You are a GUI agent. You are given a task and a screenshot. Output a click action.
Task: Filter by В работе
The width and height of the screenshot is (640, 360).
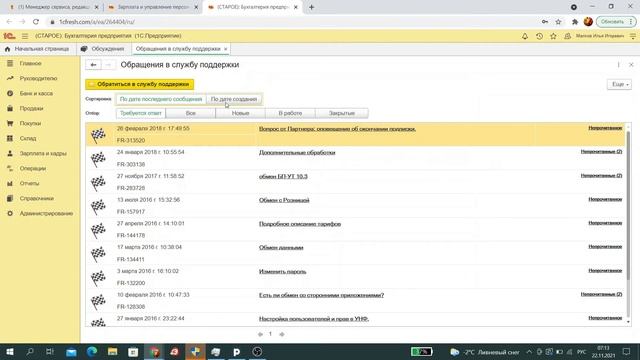(x=290, y=113)
